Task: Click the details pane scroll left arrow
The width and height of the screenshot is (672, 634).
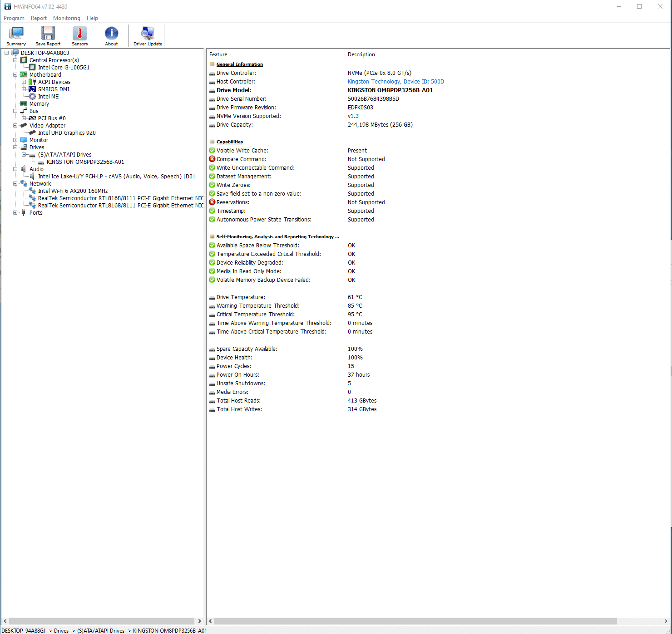Action: 210,621
